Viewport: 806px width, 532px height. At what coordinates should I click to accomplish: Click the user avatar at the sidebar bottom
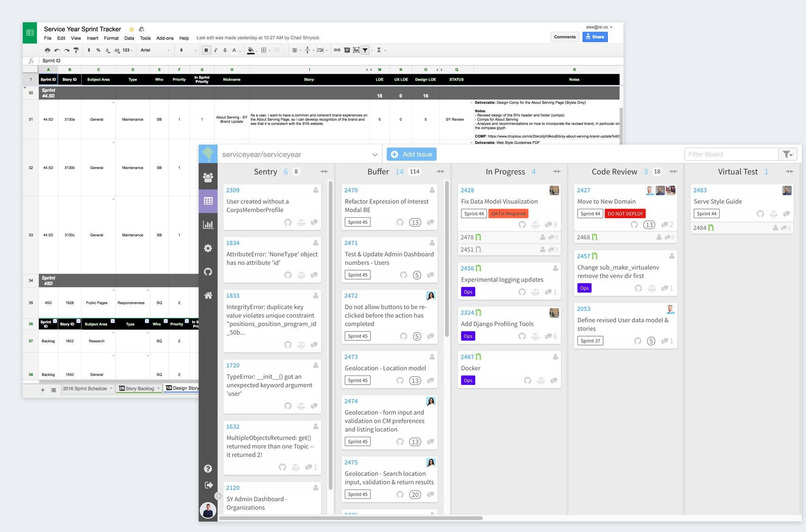pos(208,511)
